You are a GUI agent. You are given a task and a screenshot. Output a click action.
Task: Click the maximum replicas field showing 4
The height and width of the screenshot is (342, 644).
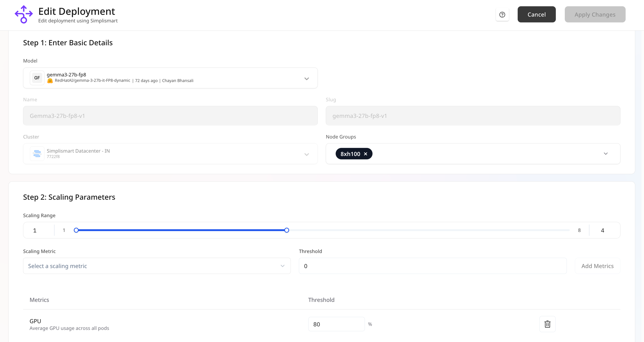(x=602, y=230)
